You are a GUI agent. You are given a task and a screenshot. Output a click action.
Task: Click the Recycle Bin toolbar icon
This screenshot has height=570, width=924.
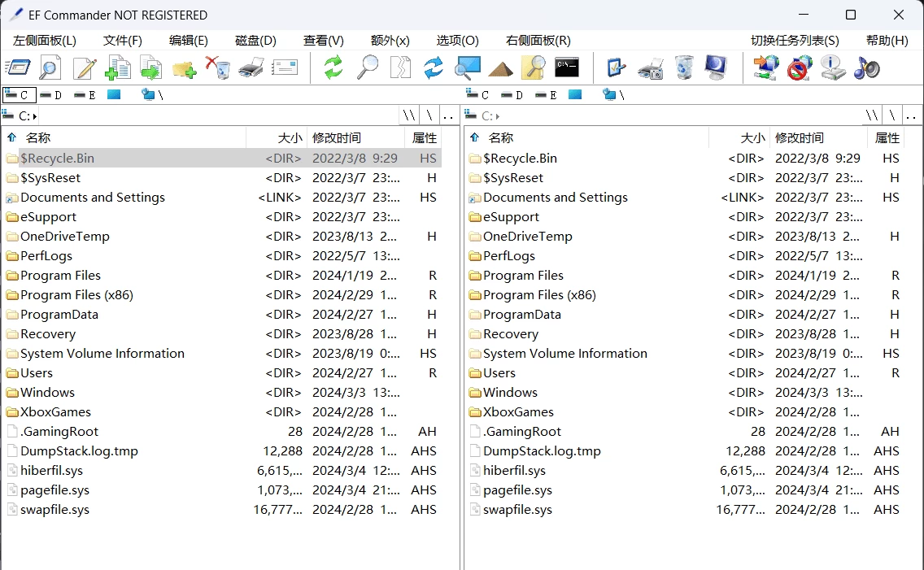[x=683, y=68]
